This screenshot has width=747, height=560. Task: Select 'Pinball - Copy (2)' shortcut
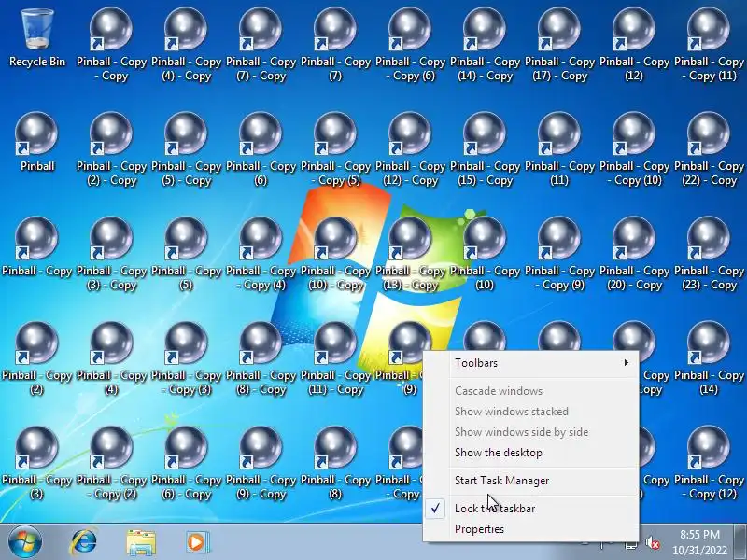tap(37, 358)
